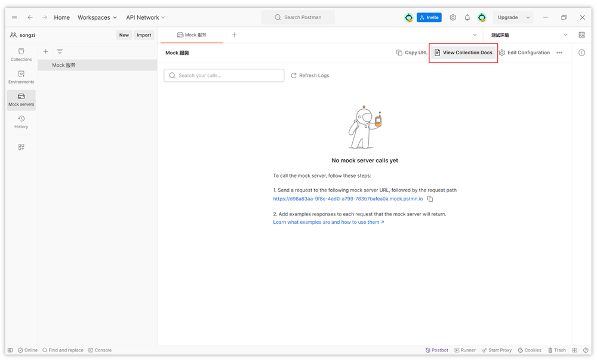This screenshot has width=597, height=364.
Task: Open the History panel
Action: point(21,122)
